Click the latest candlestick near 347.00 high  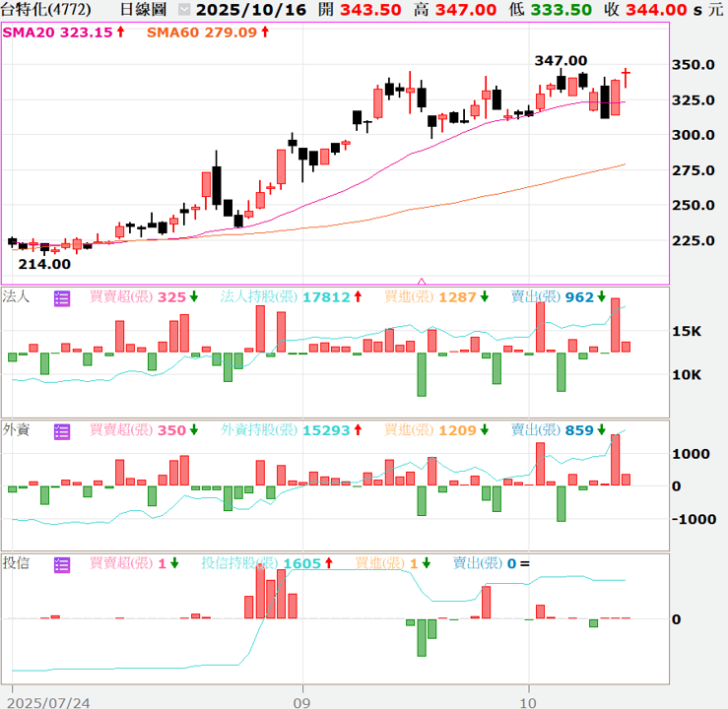tap(626, 78)
